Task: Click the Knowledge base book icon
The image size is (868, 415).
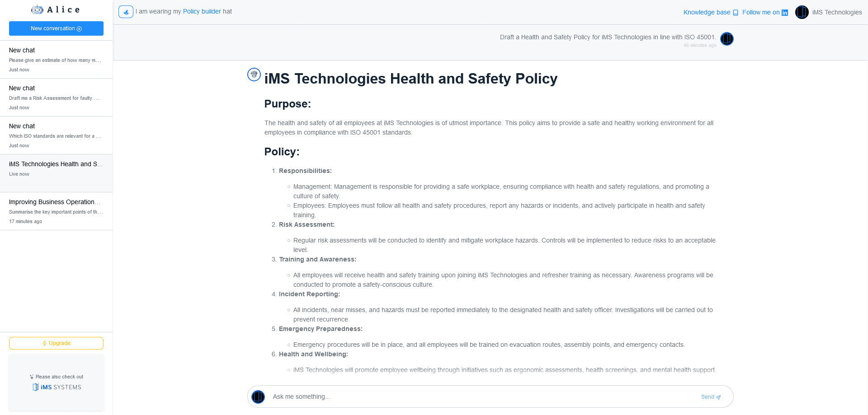Action: (x=736, y=13)
